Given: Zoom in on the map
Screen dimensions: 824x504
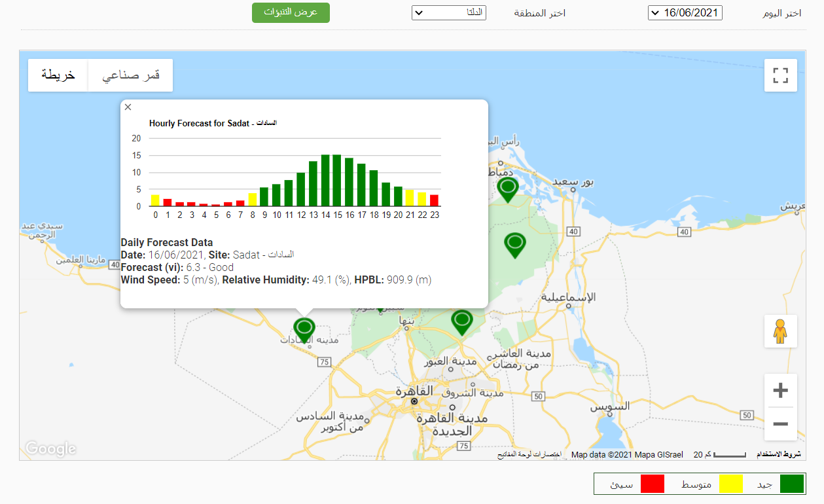Looking at the screenshot, I should (780, 391).
